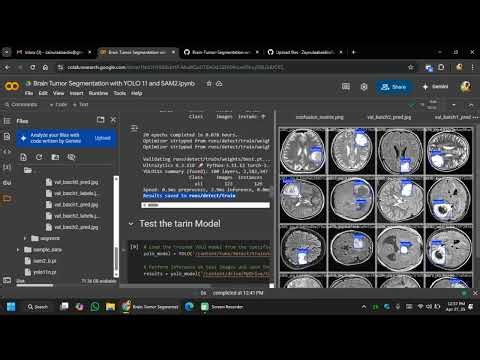Switch to the Brain-Tumor-Segmentation GitHub tab
Image resolution: width=480 pixels, height=360 pixels.
[x=221, y=52]
